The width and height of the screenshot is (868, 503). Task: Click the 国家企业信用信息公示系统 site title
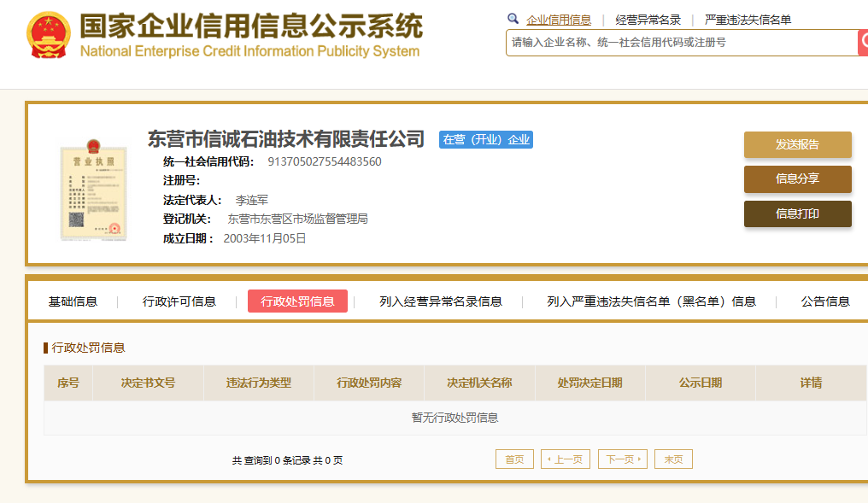point(251,26)
